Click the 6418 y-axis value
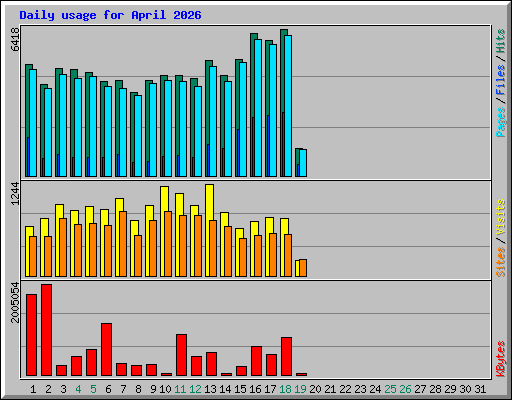 point(15,39)
